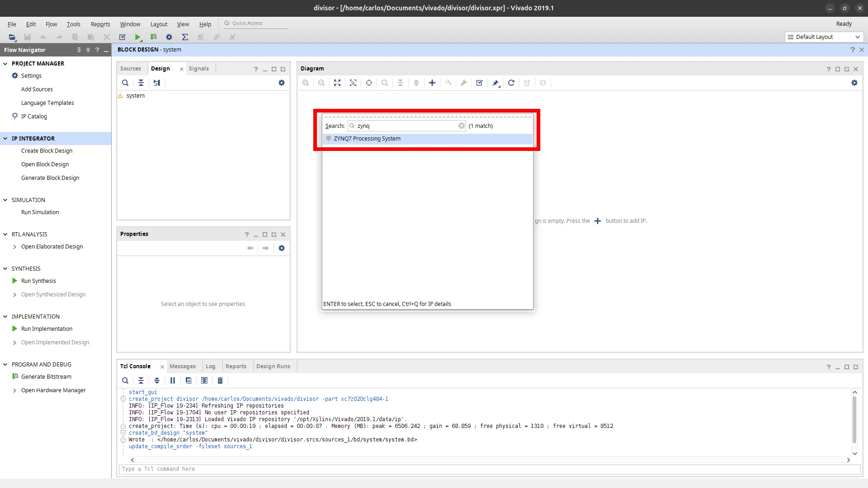Zoom out on the diagram
Viewport: 868px width, 488px height.
(x=321, y=83)
